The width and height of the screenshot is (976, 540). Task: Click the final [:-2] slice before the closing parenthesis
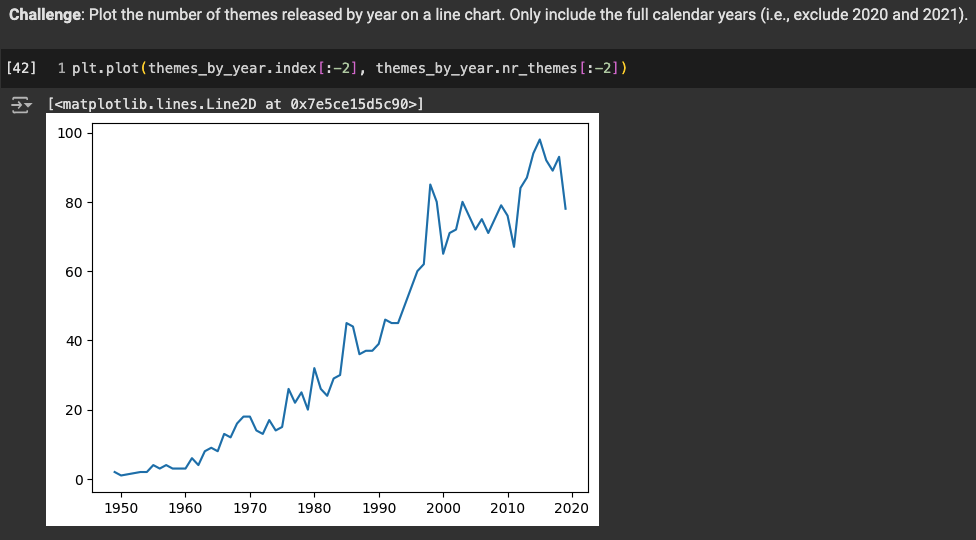(599, 68)
